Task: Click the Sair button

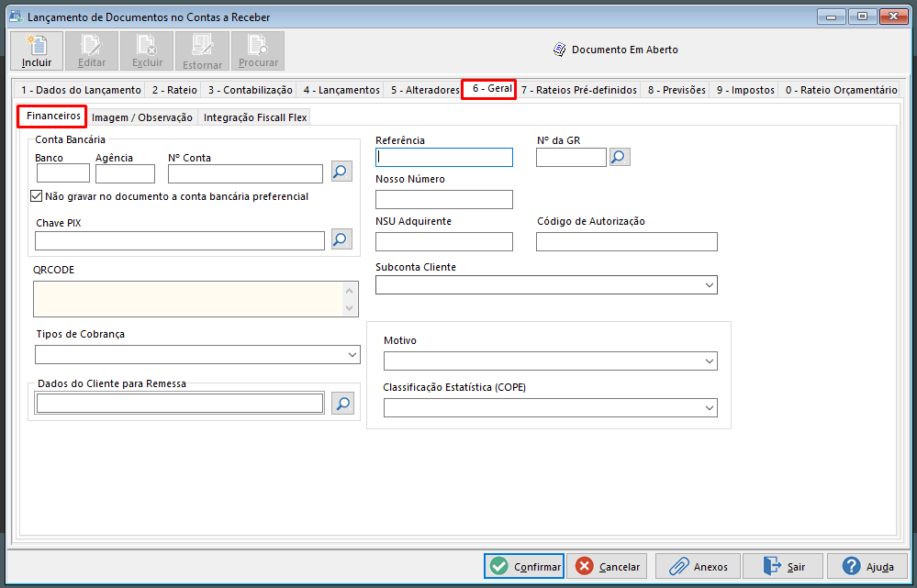Action: [x=782, y=566]
